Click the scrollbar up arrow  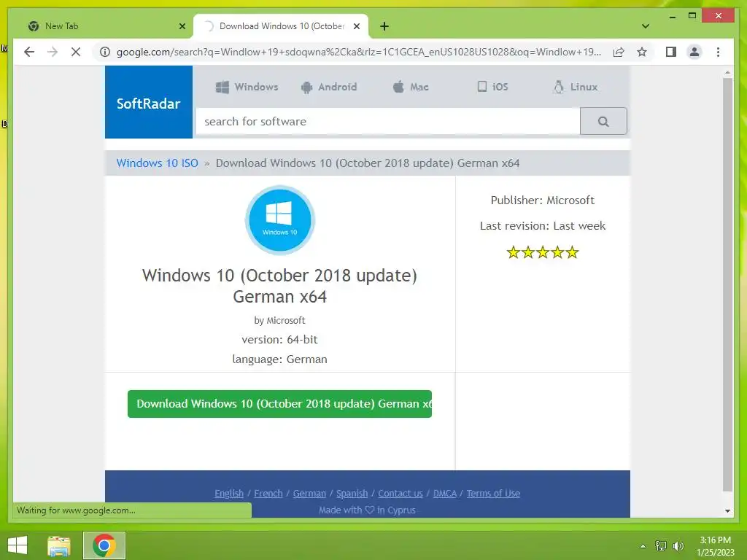pos(727,72)
